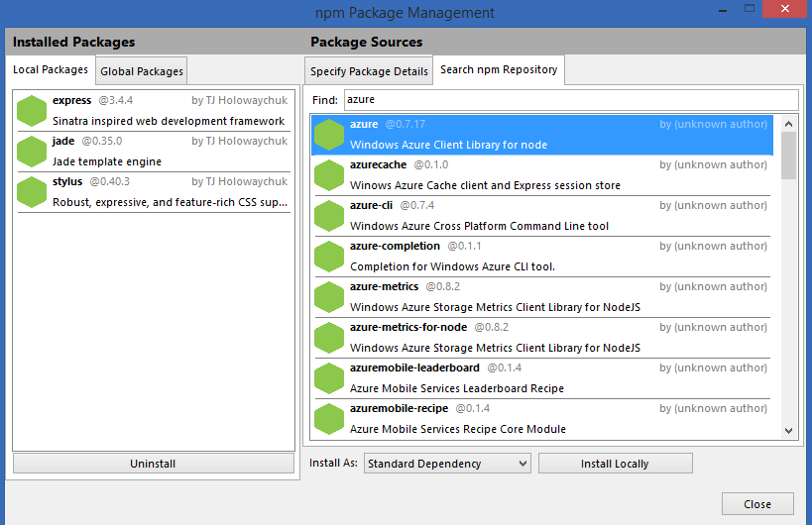Click the express package hexagon icon

pyautogui.click(x=32, y=111)
